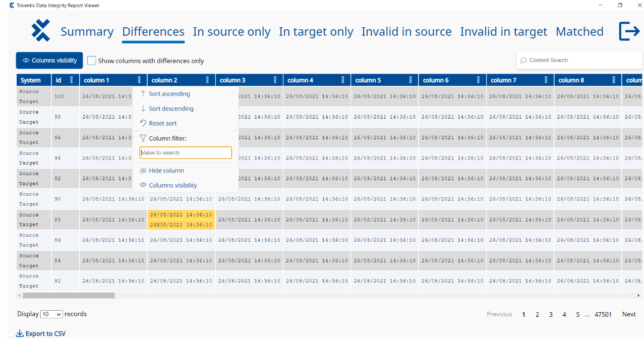Click the Previous page link

click(x=499, y=314)
